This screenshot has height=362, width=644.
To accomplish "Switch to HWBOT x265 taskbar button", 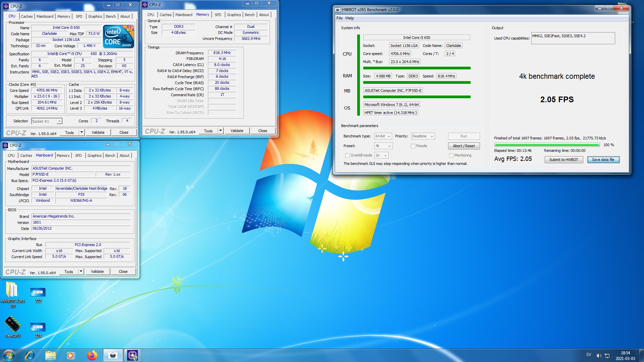I will 113,355.
